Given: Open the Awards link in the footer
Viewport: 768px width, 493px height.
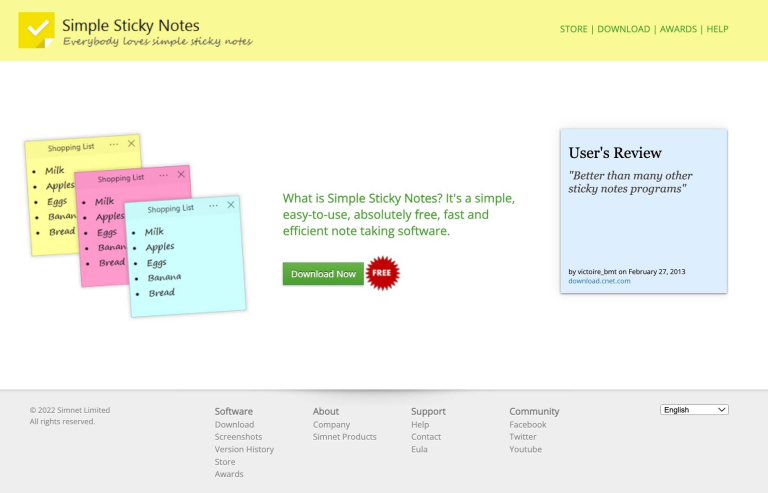Looking at the screenshot, I should pos(229,474).
